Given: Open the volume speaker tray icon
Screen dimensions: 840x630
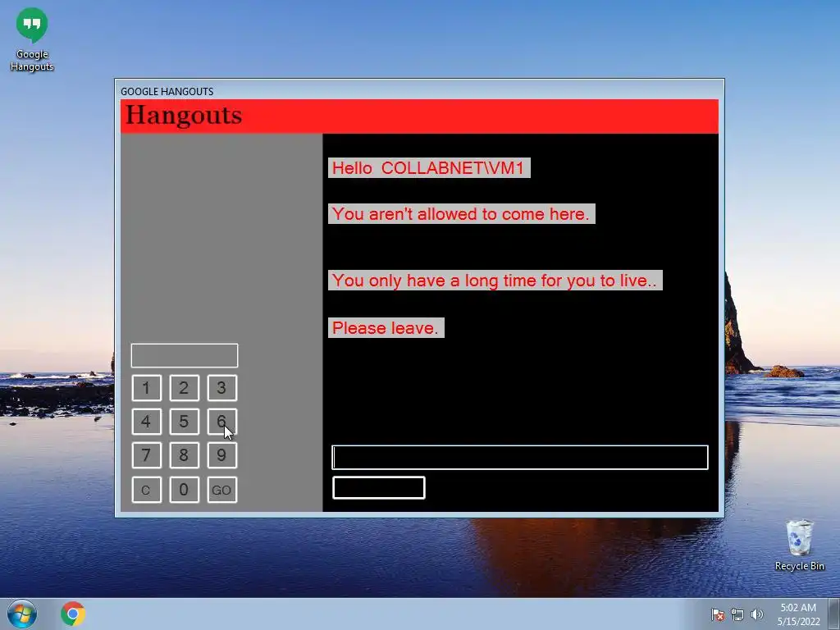Looking at the screenshot, I should click(756, 614).
